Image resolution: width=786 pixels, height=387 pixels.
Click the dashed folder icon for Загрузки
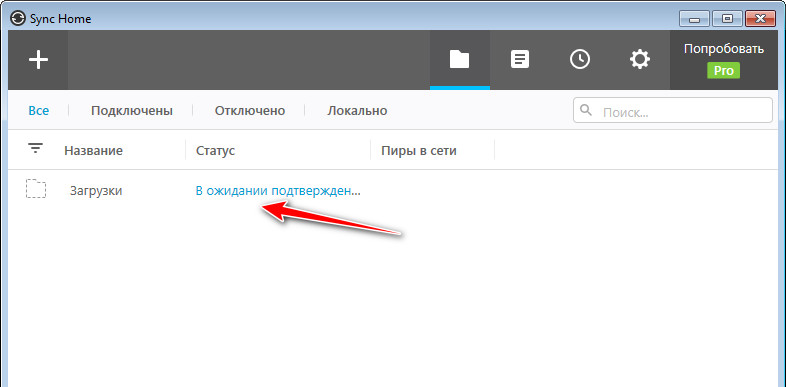click(36, 188)
